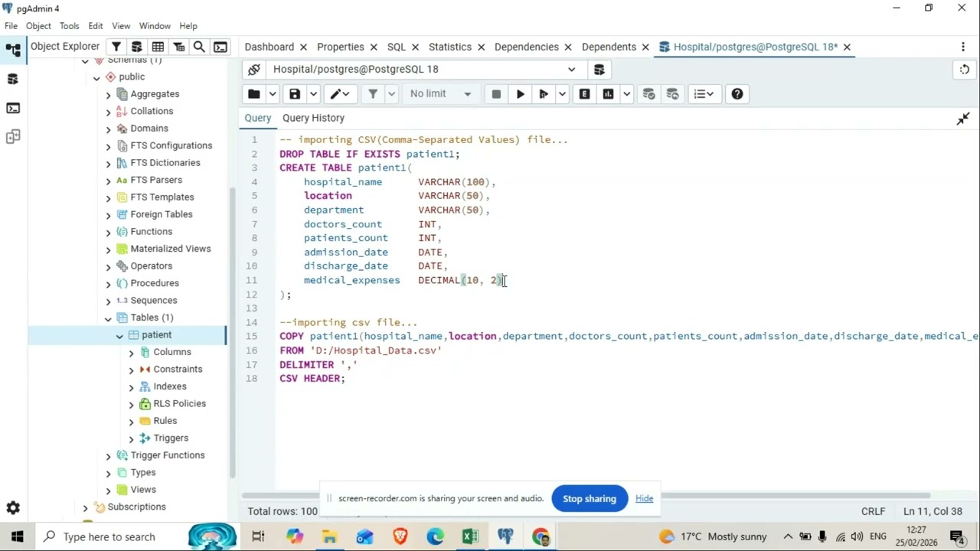
Task: Open Search Objects magnifier icon
Action: point(199,47)
